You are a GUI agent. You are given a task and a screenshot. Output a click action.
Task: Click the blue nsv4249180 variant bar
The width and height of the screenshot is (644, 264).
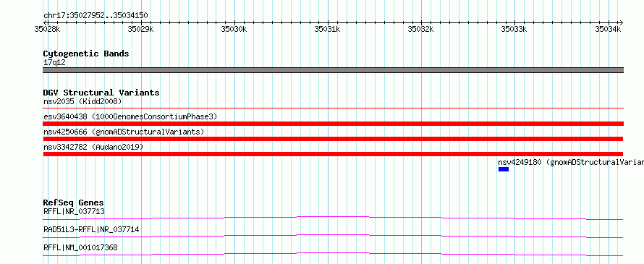(504, 169)
